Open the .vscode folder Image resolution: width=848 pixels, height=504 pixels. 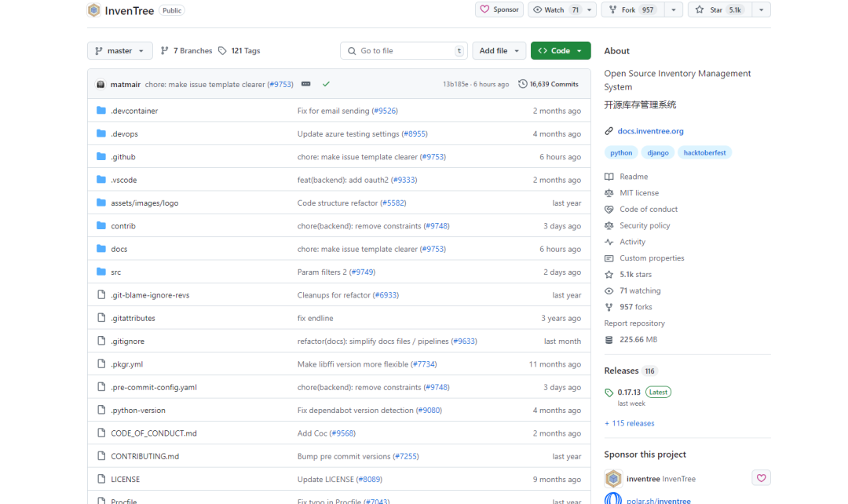pos(124,180)
